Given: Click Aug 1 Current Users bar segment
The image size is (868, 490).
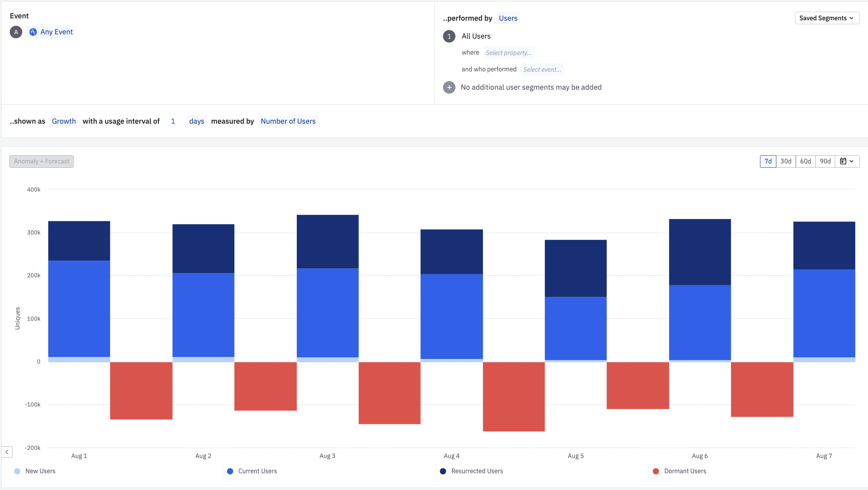Looking at the screenshot, I should click(x=79, y=309).
